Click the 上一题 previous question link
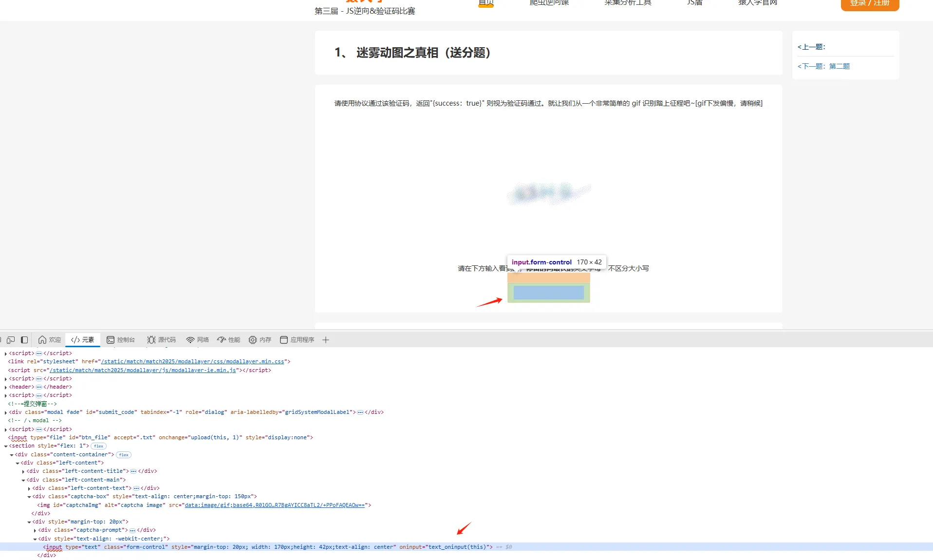This screenshot has height=560, width=933. tap(811, 47)
